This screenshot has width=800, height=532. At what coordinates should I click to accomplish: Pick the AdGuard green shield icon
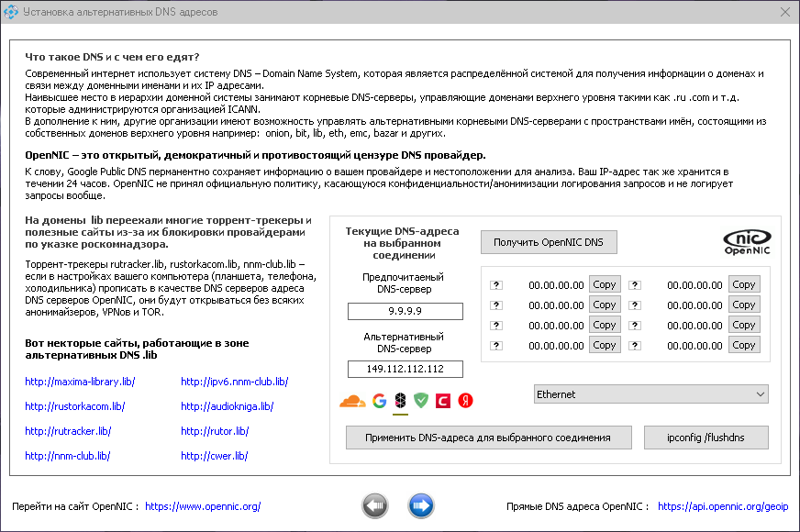[x=421, y=401]
